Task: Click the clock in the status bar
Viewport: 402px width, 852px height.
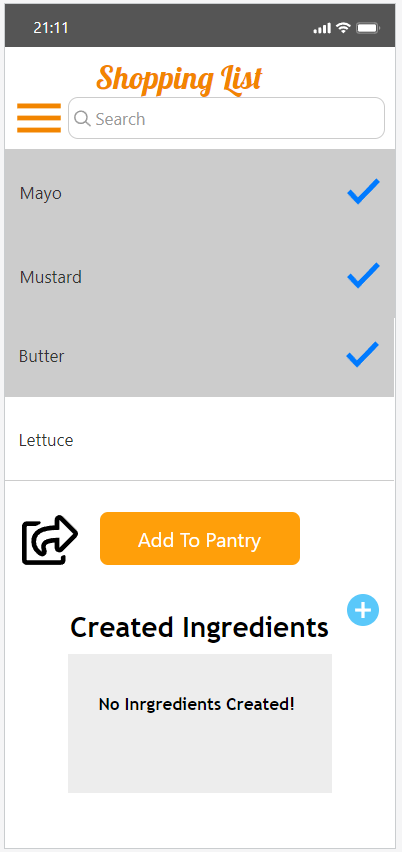Action: [51, 28]
